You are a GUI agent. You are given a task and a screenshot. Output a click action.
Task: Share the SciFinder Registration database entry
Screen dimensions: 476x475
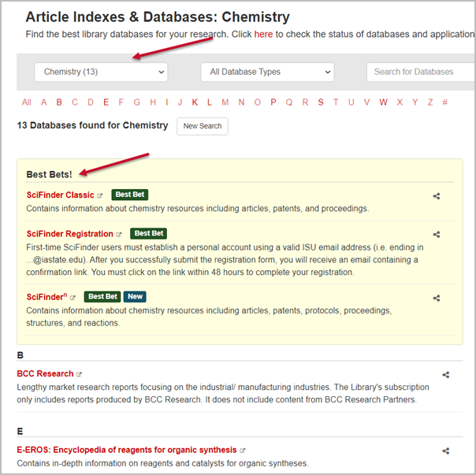pos(437,234)
